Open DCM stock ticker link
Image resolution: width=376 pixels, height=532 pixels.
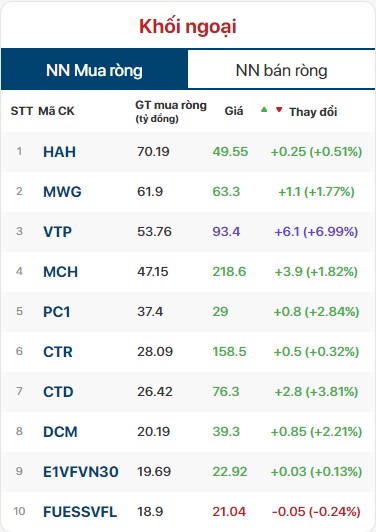click(60, 432)
